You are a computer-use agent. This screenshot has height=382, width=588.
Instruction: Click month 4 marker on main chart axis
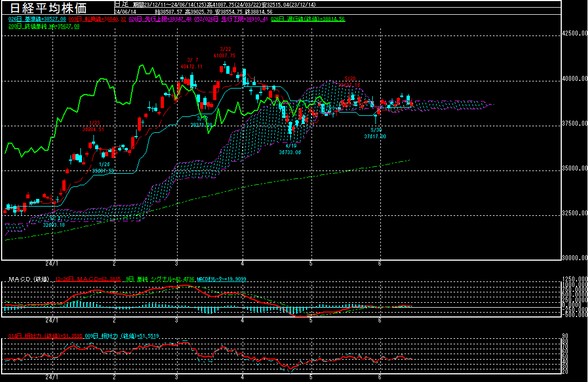coord(242,263)
